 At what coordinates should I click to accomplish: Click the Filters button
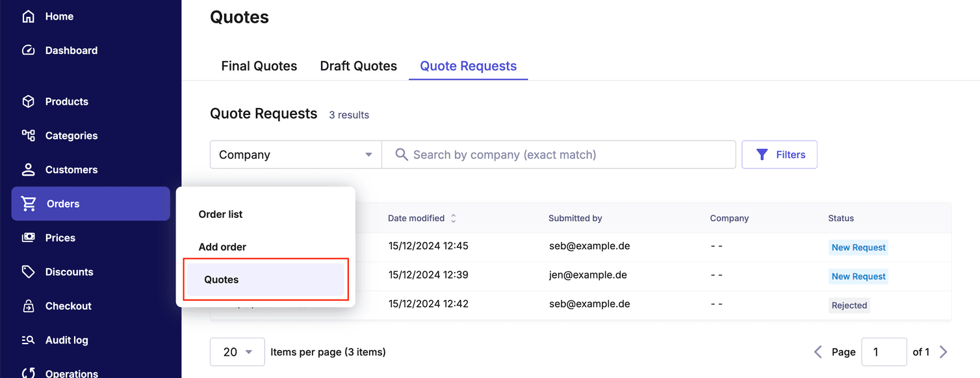pyautogui.click(x=779, y=155)
